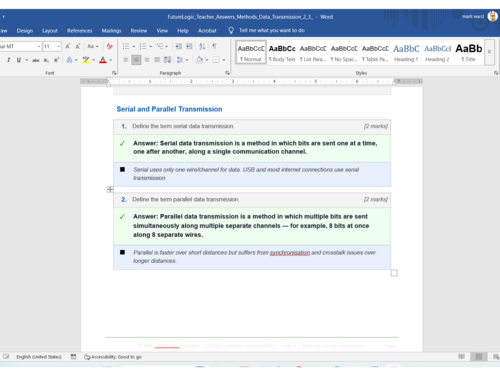Toggle underline formatting
The image size is (500, 375).
(x=19, y=60)
